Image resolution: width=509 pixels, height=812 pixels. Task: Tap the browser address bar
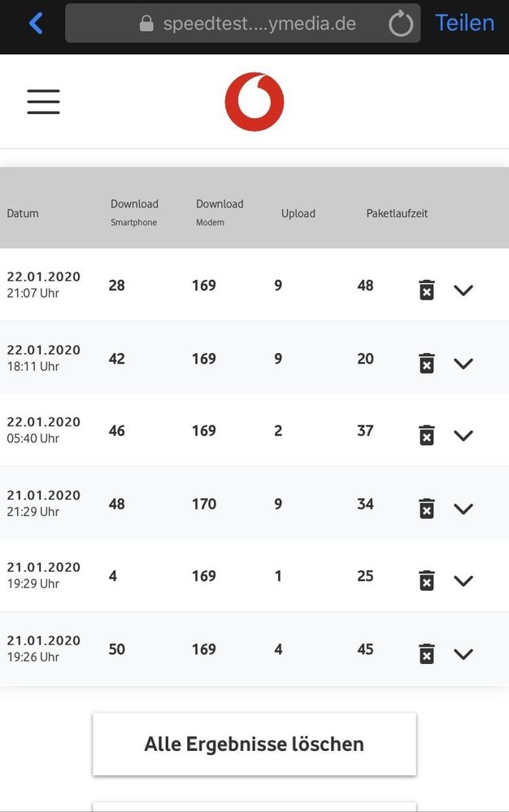pos(244,23)
